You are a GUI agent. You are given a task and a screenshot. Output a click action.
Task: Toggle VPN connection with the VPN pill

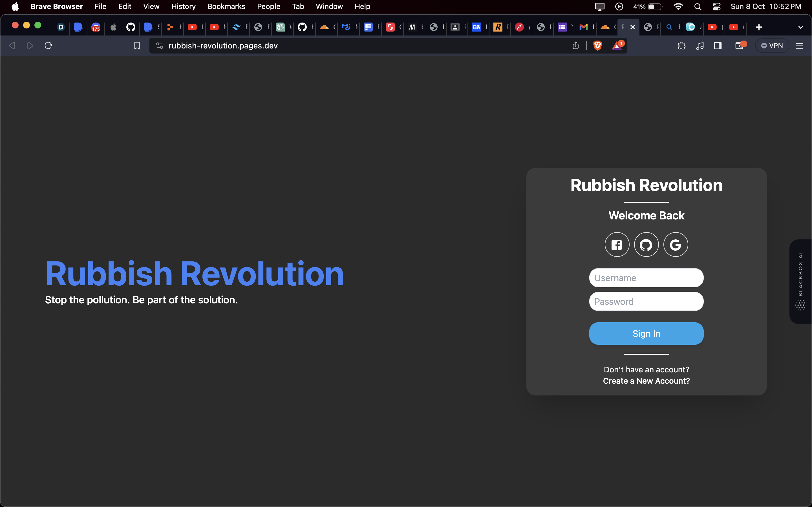(771, 46)
